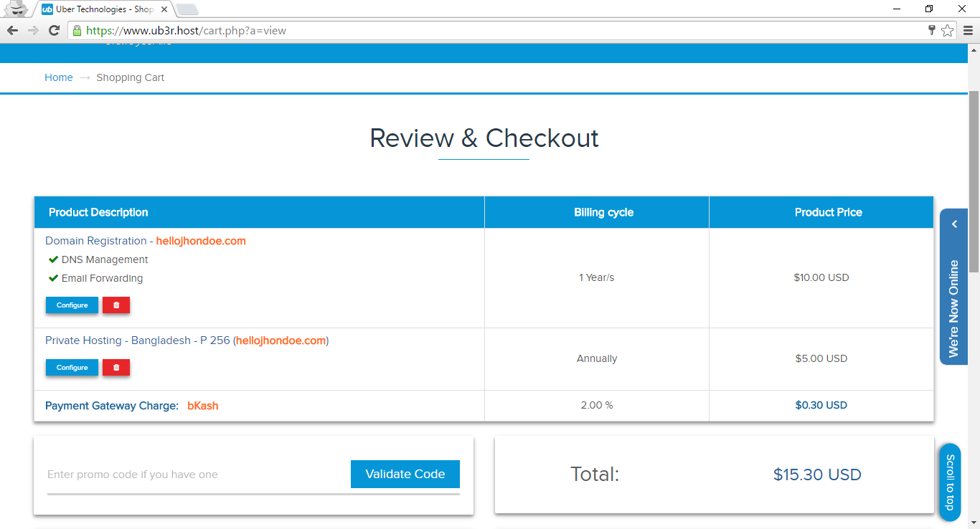Click the green padlock security icon
This screenshot has width=980, height=529.
click(x=77, y=30)
